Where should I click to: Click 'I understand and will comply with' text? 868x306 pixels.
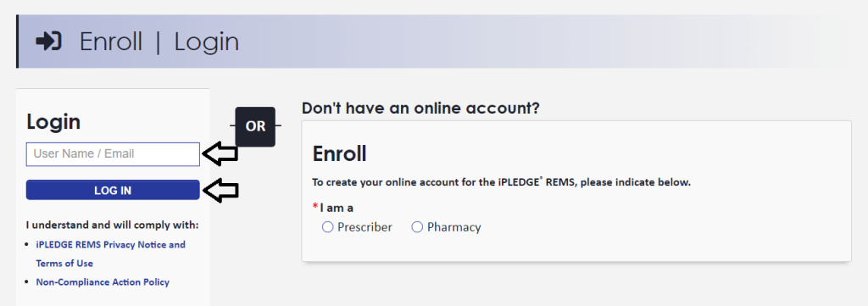[x=113, y=225]
